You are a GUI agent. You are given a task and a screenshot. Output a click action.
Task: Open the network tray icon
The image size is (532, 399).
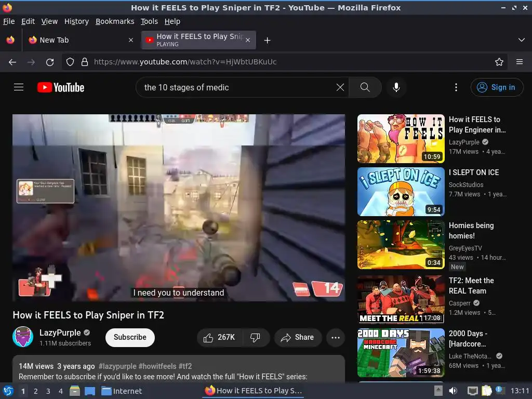point(472,391)
